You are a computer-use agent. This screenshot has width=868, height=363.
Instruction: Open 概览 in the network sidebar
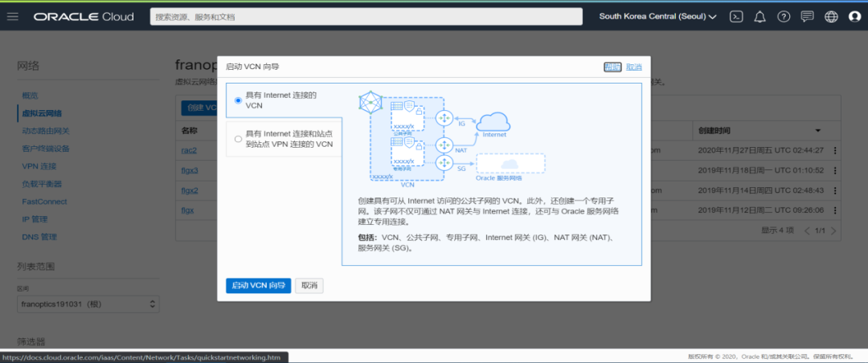pos(30,96)
